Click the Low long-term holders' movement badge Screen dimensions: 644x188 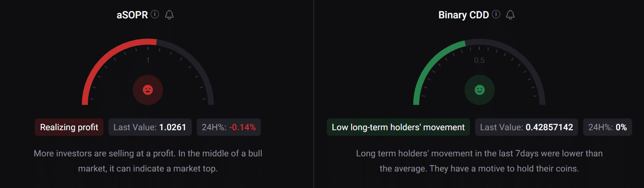click(x=398, y=127)
